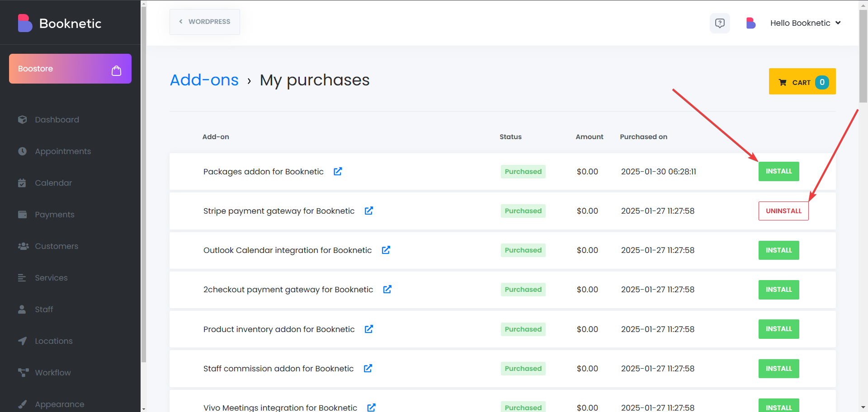Click Purchased status on Outlook Calendar row
Screen dimensions: 868x412
point(523,250)
